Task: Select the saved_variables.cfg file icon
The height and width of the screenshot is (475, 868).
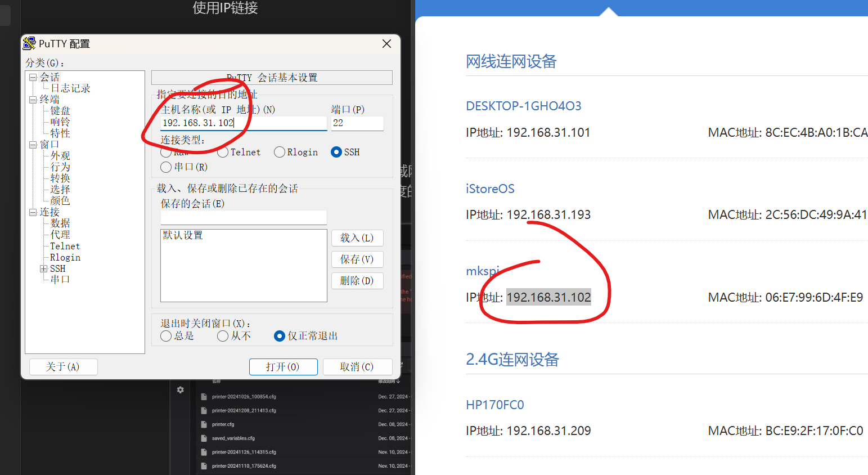Action: [204, 438]
